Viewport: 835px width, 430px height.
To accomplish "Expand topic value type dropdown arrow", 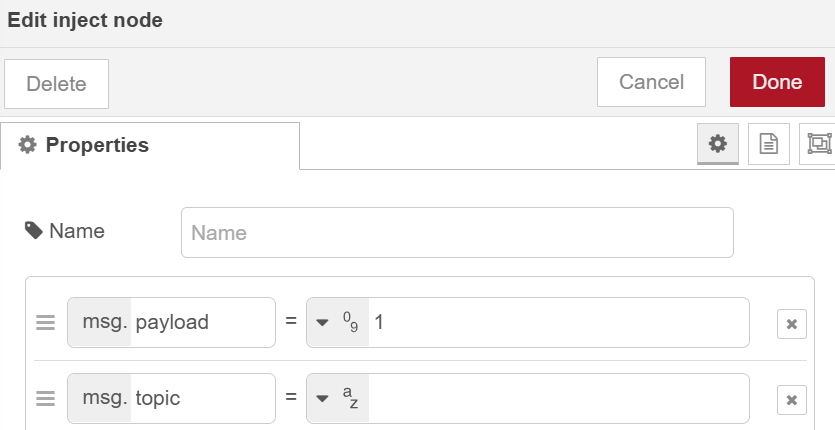I will [x=322, y=399].
